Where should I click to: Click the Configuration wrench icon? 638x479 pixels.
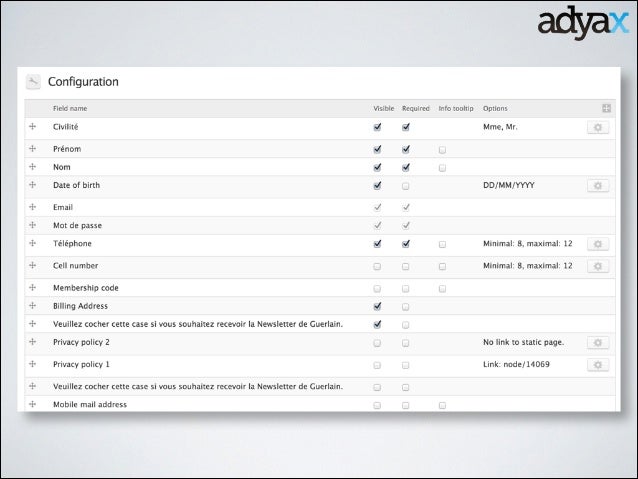coord(33,82)
